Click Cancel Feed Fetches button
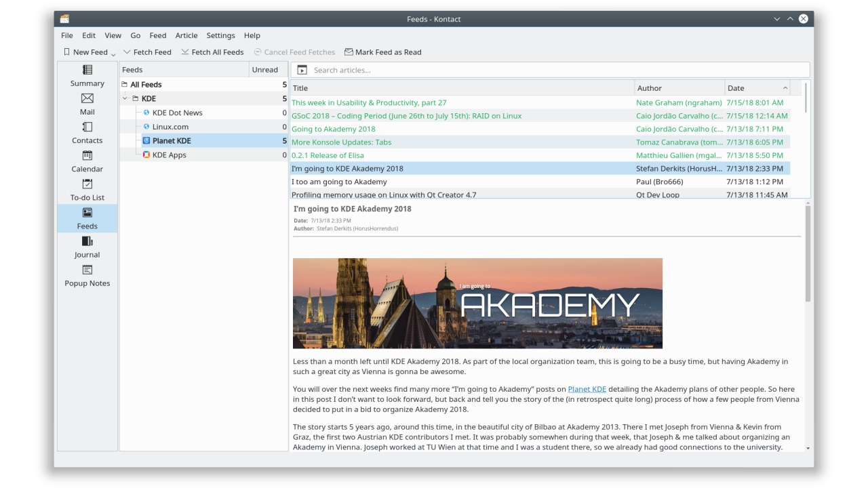This screenshot has height=488, width=868. (294, 52)
